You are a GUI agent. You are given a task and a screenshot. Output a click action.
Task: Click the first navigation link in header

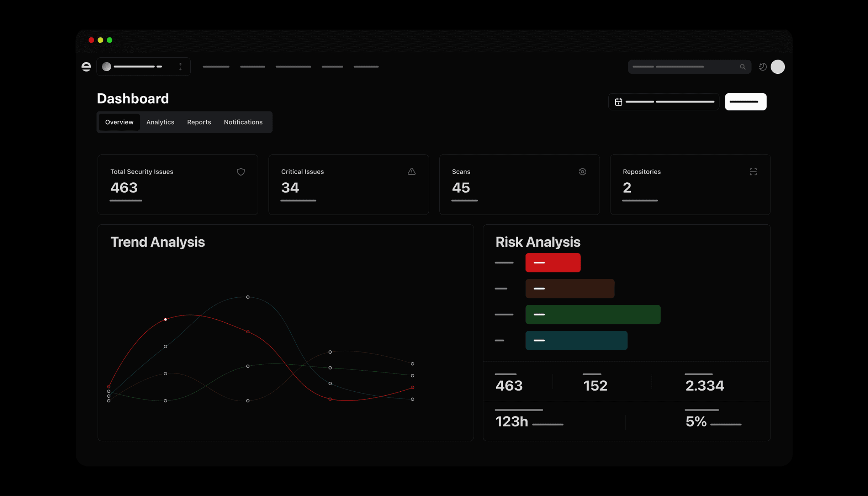pyautogui.click(x=216, y=67)
